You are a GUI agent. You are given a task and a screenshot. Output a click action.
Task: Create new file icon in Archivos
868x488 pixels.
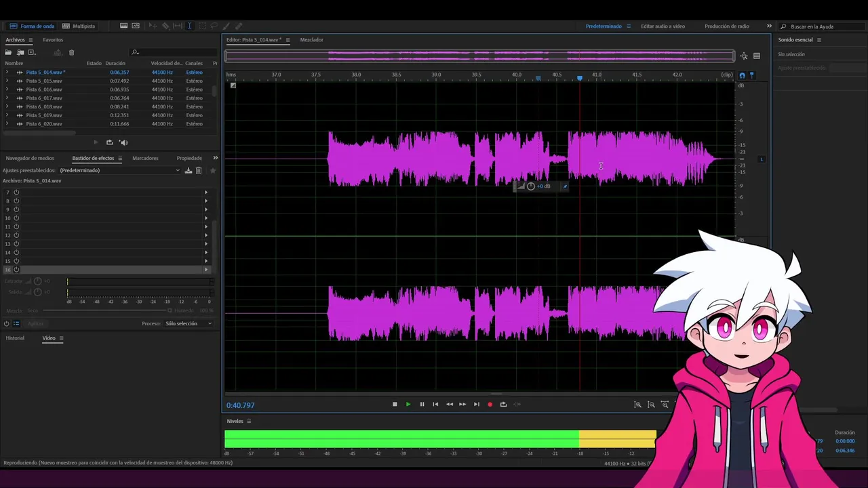pyautogui.click(x=32, y=52)
